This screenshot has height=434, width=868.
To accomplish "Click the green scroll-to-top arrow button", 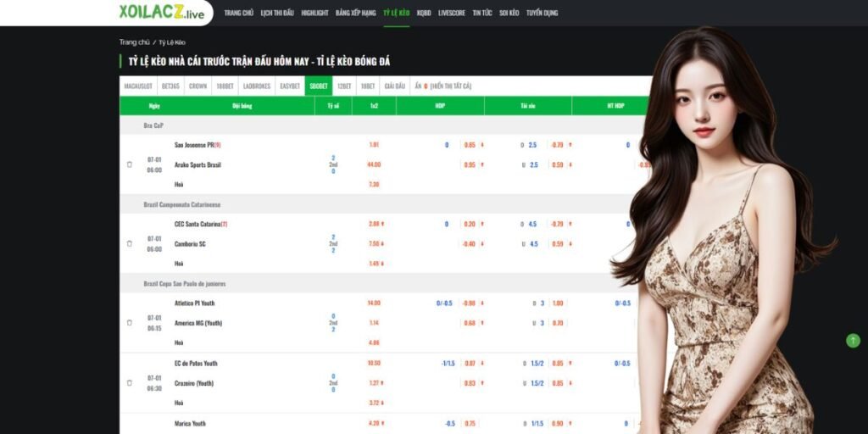I will click(x=853, y=340).
